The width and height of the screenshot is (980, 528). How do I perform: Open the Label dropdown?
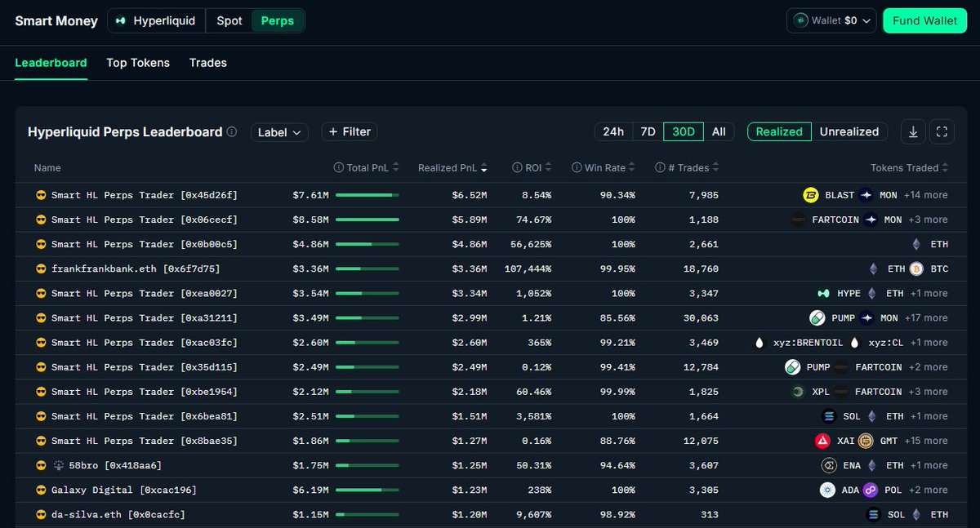[278, 131]
